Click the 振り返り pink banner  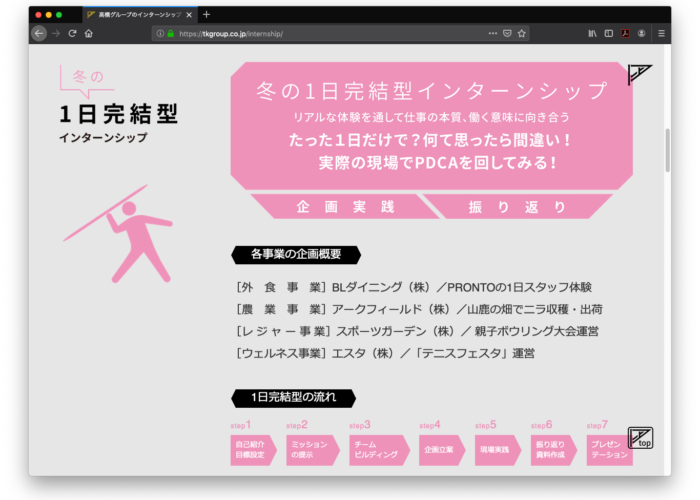click(517, 207)
